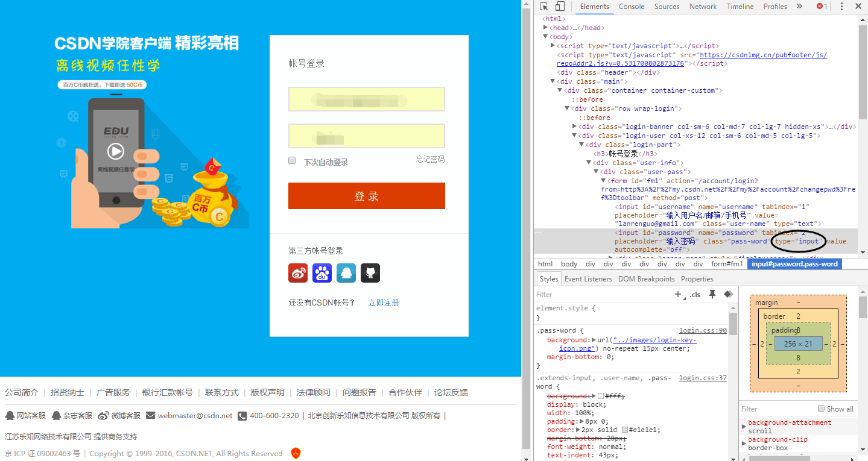Expand the background-clip computed property
Image resolution: width=868 pixels, height=461 pixels.
click(744, 443)
